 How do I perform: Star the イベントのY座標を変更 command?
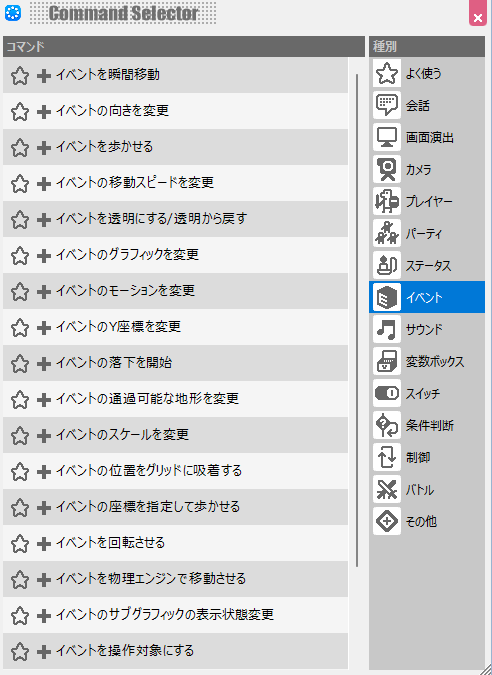click(20, 328)
